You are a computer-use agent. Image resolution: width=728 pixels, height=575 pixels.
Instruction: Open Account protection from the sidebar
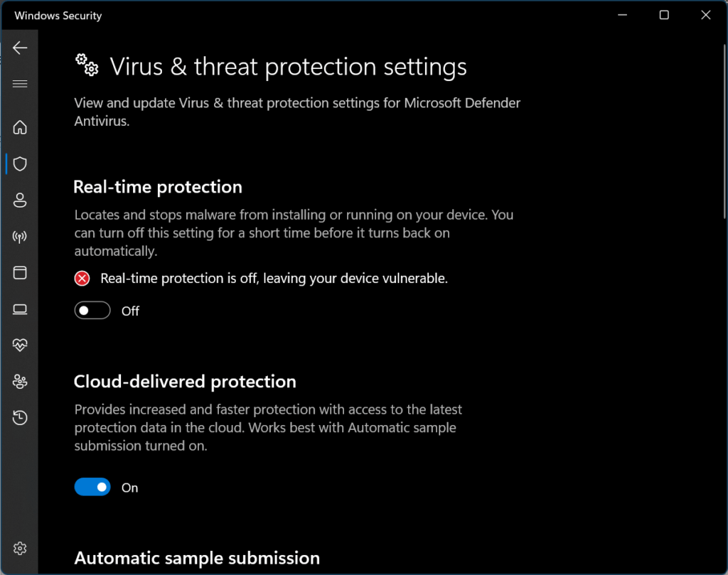pos(19,200)
